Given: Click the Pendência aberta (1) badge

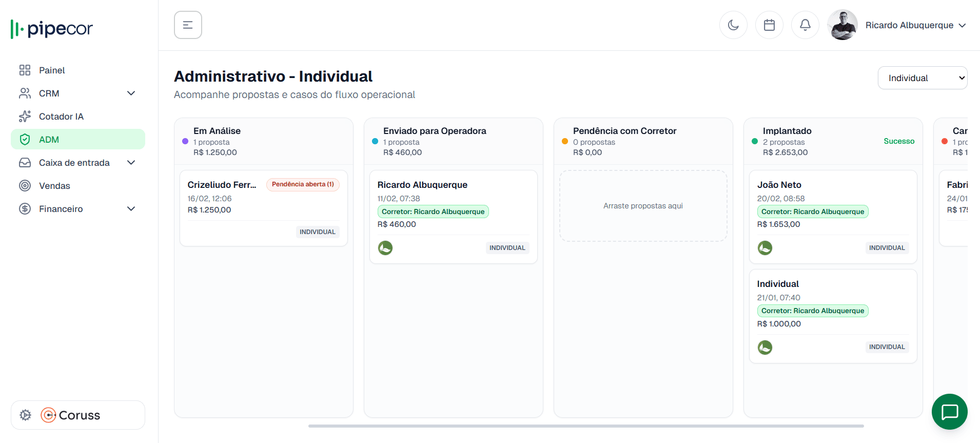Looking at the screenshot, I should pos(303,184).
